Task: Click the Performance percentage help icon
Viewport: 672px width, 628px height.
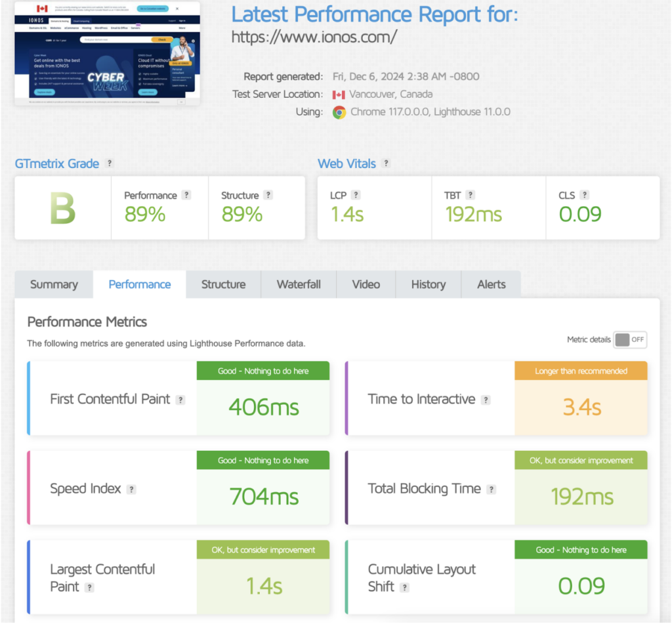Action: coord(186,194)
